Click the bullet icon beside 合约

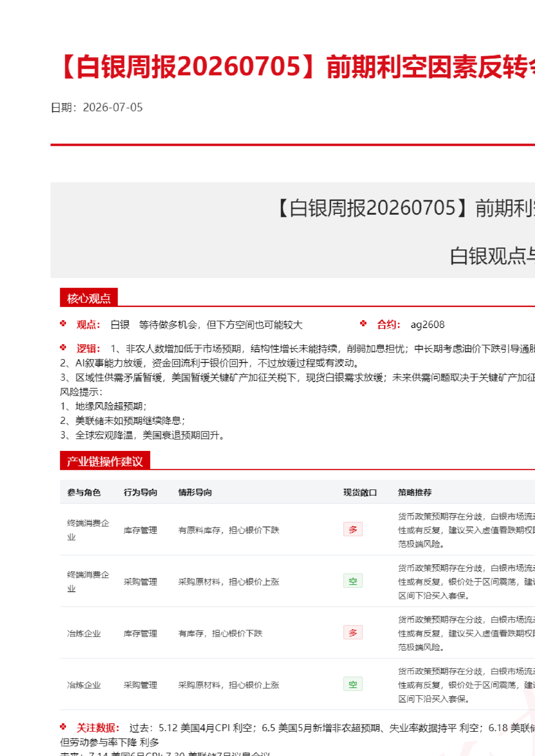[x=363, y=324]
